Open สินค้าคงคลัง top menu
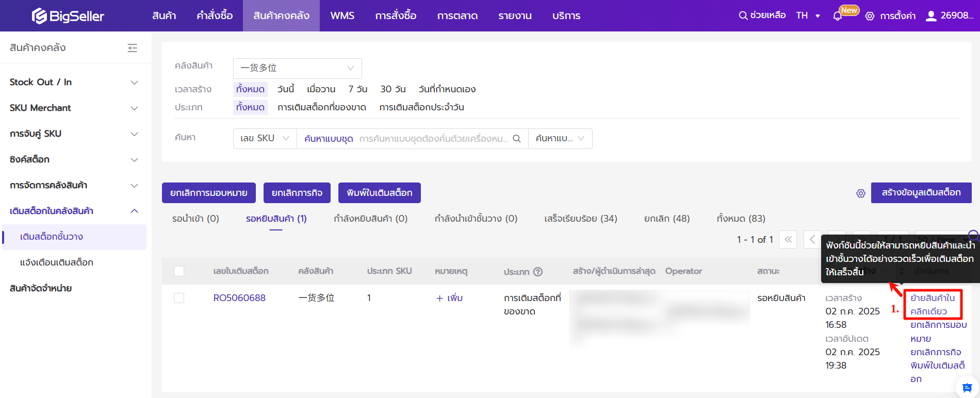The image size is (980, 398). point(281,16)
